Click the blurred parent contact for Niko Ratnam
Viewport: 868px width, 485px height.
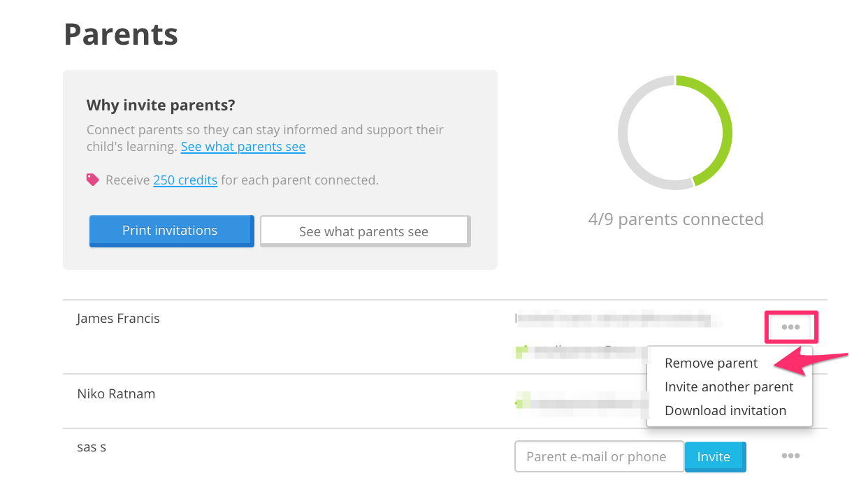583,403
